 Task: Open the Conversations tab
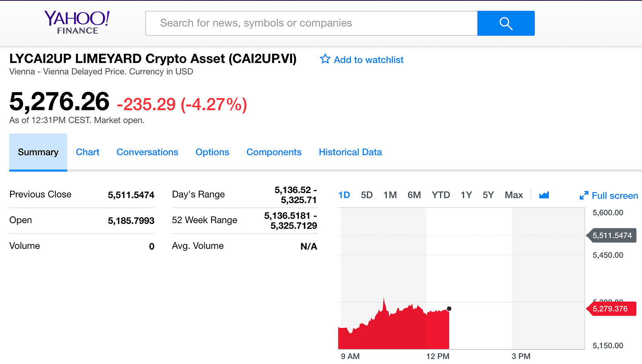point(147,152)
